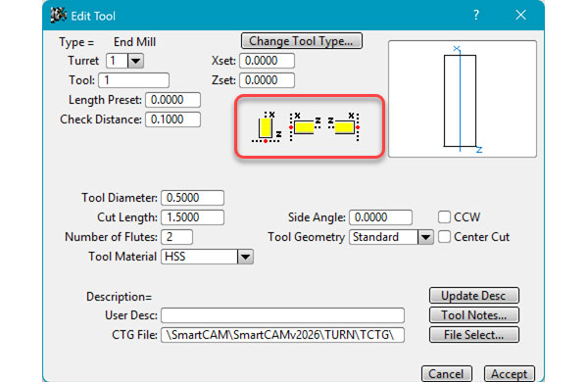Click the tool preview diagram

pos(463,99)
